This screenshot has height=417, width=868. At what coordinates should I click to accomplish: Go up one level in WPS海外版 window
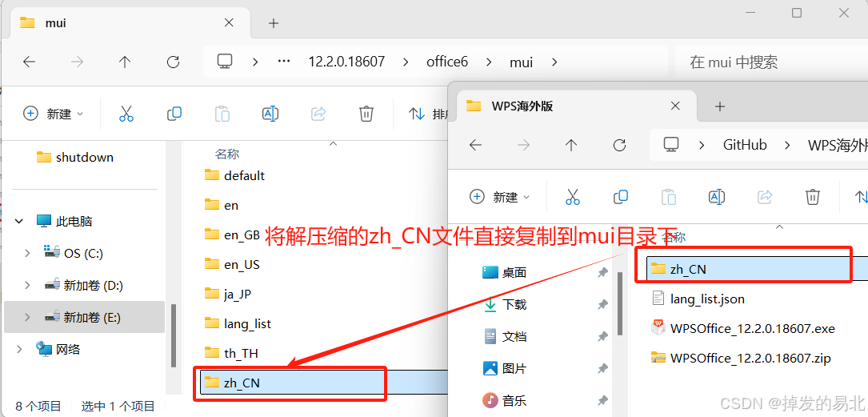[571, 145]
